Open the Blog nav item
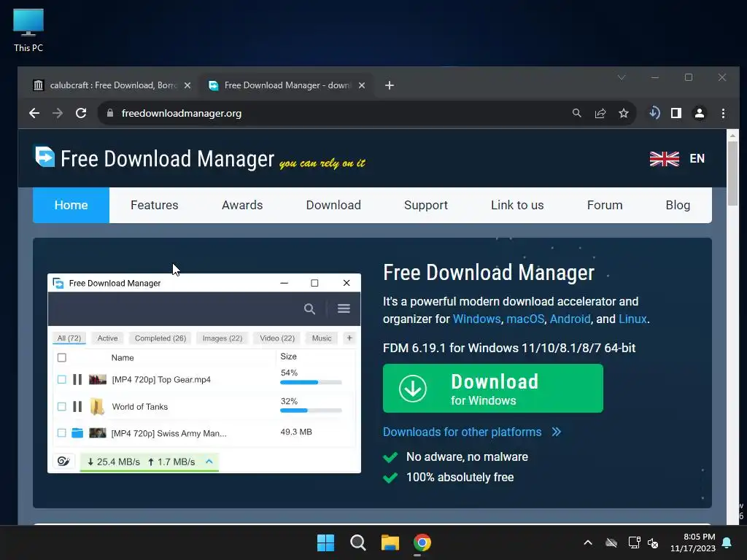Viewport: 747px width, 560px height. tap(678, 205)
